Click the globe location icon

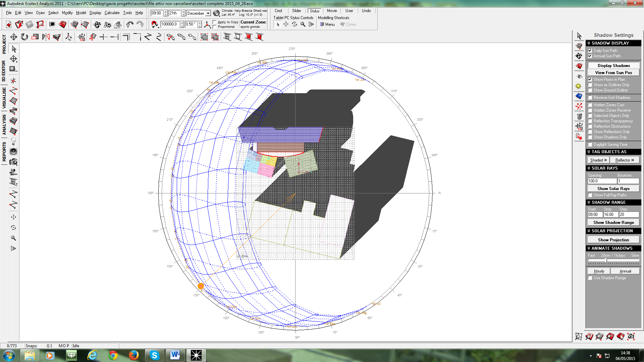coord(216,13)
